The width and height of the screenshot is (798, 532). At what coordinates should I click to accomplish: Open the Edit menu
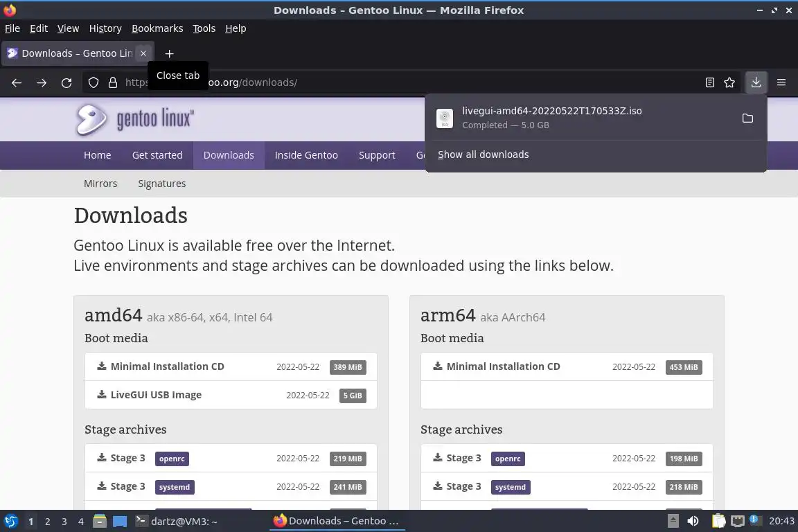point(39,28)
